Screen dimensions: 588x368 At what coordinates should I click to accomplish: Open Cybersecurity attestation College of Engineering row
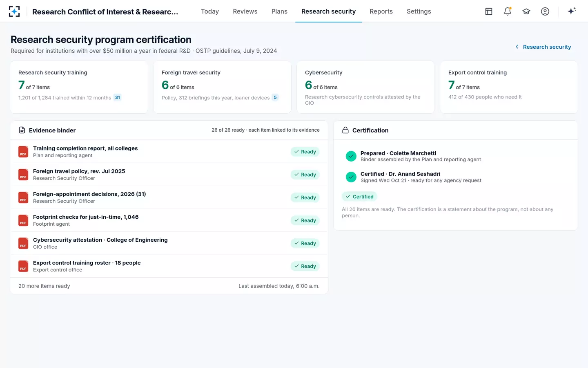click(169, 243)
